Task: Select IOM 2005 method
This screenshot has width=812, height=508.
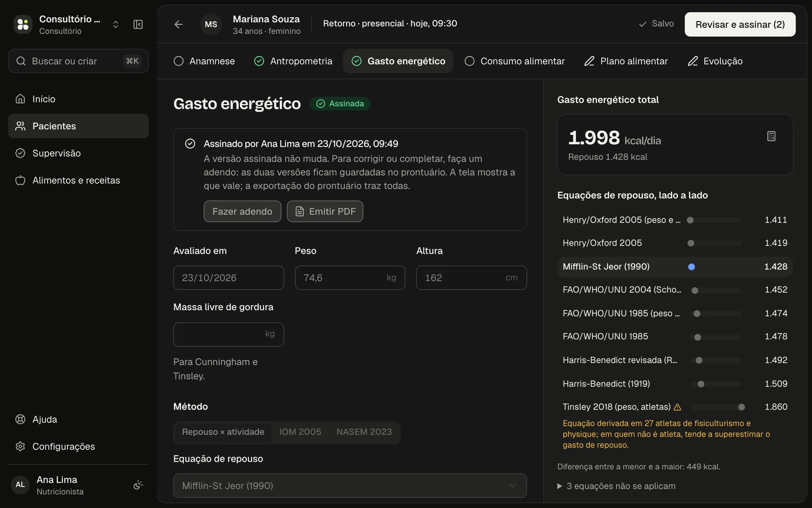Action: click(x=300, y=432)
